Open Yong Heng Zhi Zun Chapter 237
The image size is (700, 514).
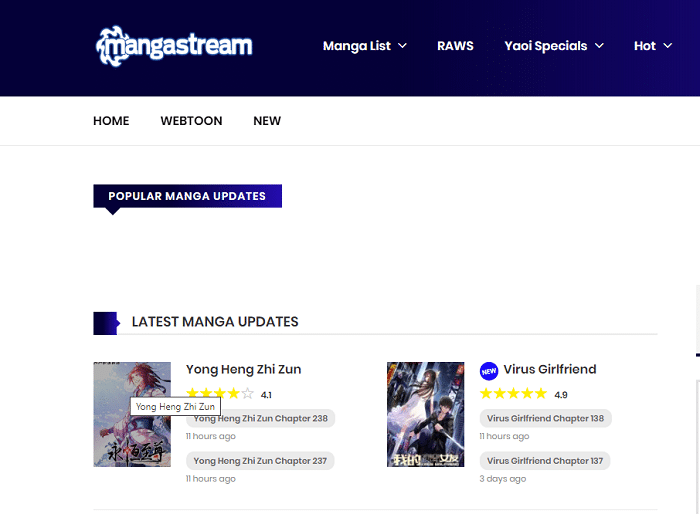tap(260, 461)
